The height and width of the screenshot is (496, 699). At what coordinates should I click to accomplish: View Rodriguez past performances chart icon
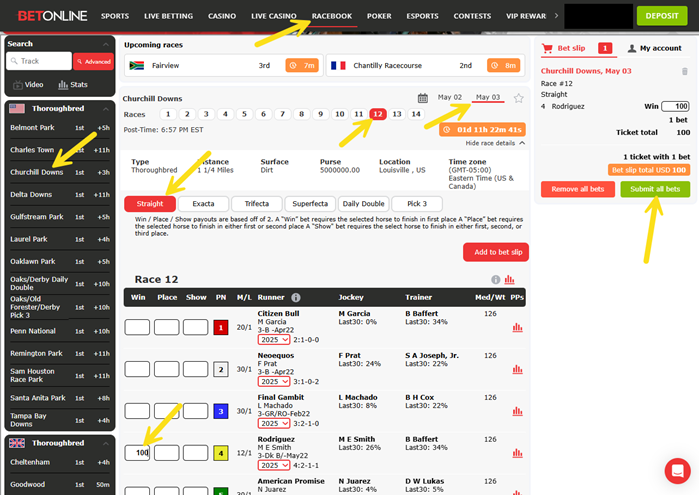[517, 453]
